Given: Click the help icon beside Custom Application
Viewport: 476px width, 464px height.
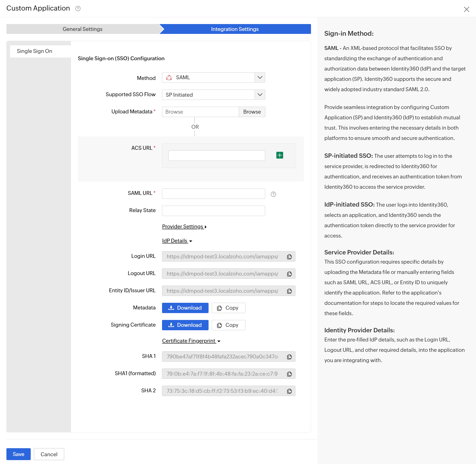Looking at the screenshot, I should pyautogui.click(x=78, y=8).
